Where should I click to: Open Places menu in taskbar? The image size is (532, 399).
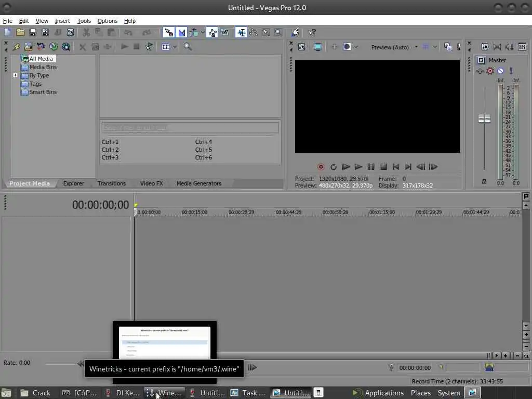(421, 393)
